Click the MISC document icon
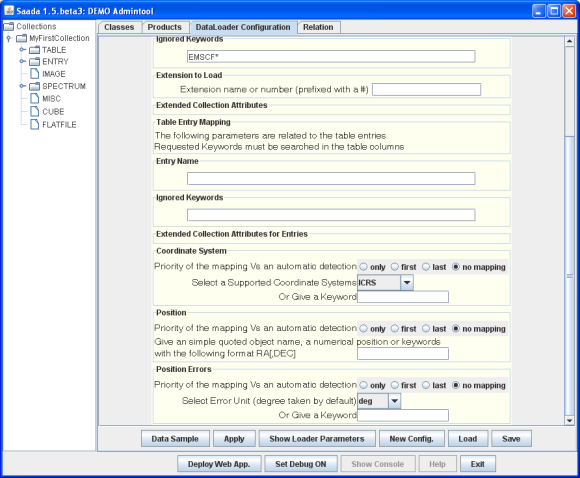580x478 pixels. (35, 98)
